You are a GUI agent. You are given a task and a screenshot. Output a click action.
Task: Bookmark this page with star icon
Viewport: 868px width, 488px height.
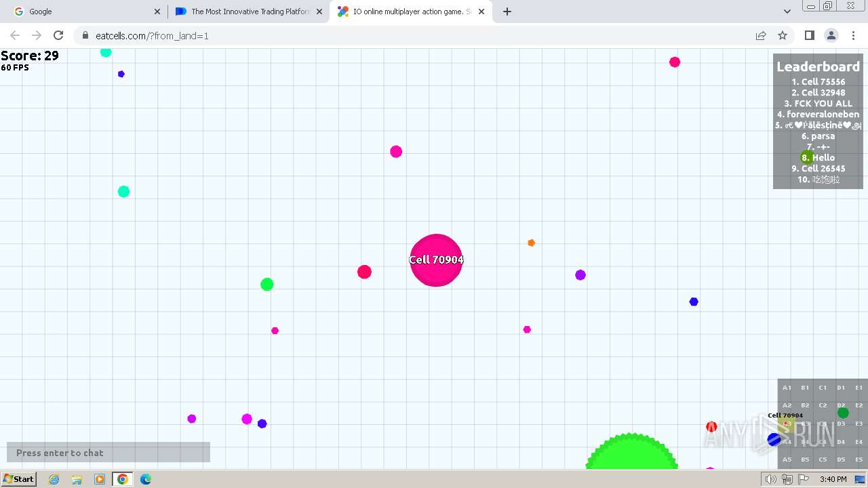783,35
